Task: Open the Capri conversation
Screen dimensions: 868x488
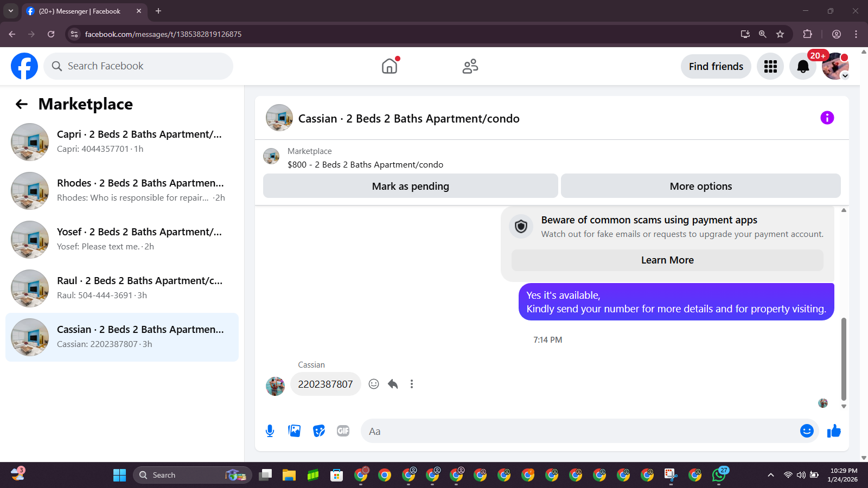Action: point(122,142)
